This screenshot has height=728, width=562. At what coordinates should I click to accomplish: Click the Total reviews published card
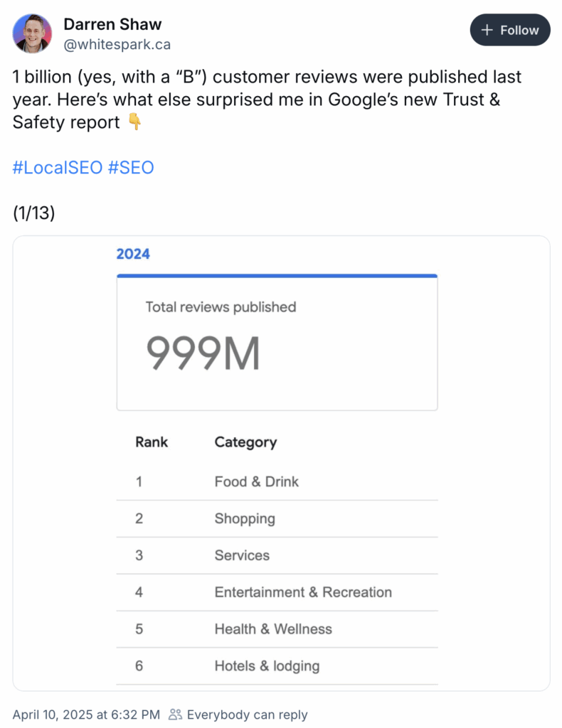(277, 343)
